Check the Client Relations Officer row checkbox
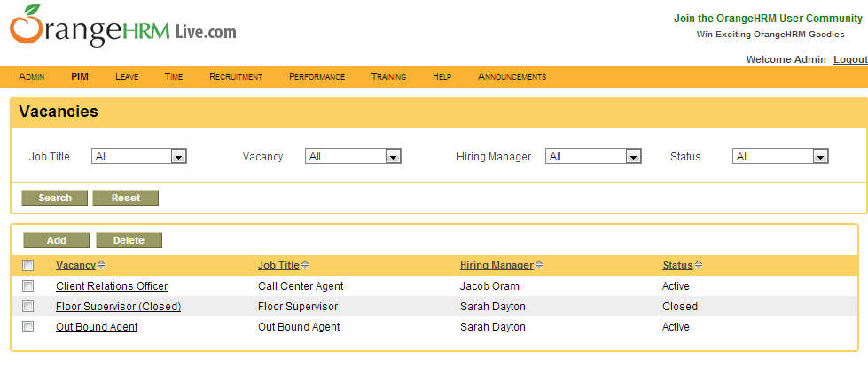 coord(27,285)
